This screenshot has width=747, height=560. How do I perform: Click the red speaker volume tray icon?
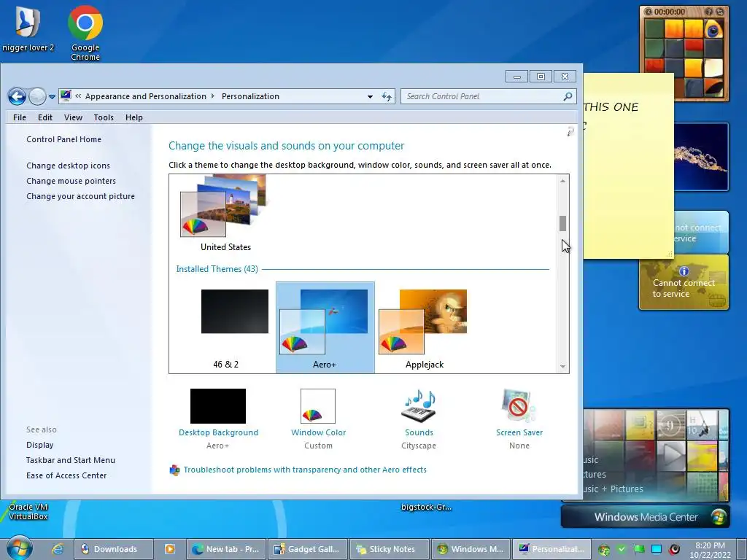(x=675, y=550)
